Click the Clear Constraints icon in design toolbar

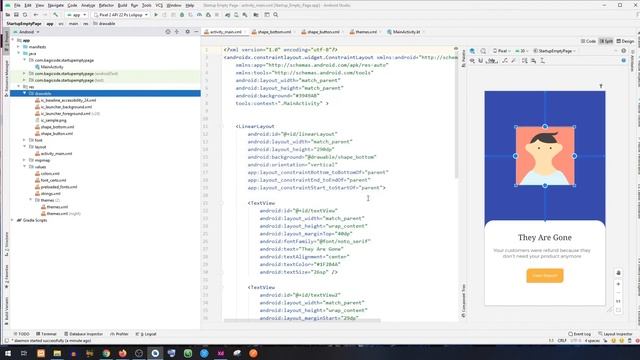tap(505, 60)
